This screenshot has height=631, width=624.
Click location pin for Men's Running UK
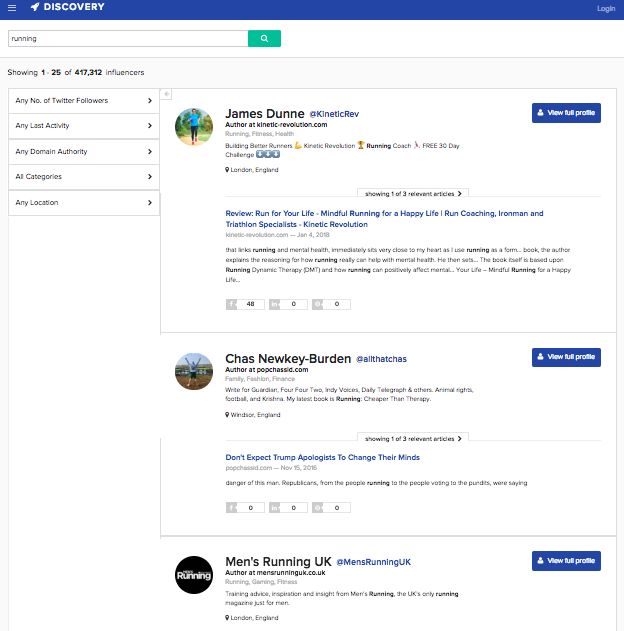[x=227, y=618]
